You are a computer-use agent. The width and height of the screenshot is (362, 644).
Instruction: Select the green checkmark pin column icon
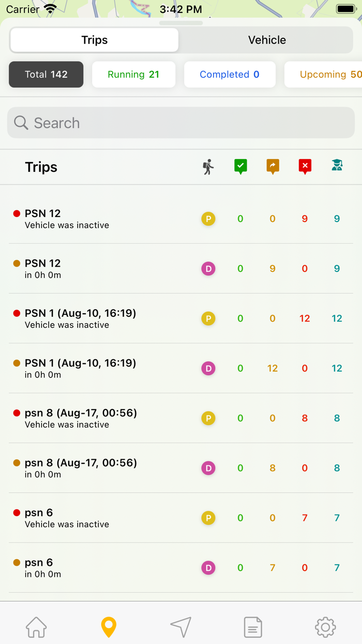tap(240, 166)
